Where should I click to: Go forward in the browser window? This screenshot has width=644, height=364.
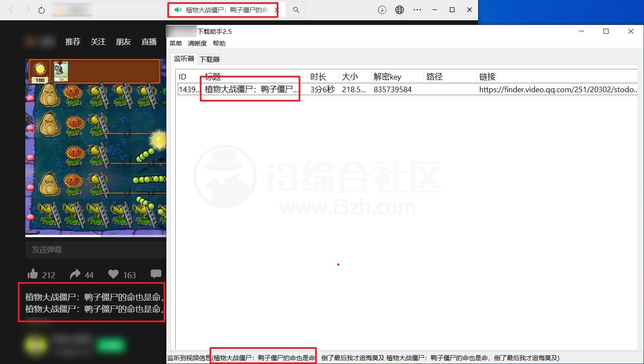28,10
